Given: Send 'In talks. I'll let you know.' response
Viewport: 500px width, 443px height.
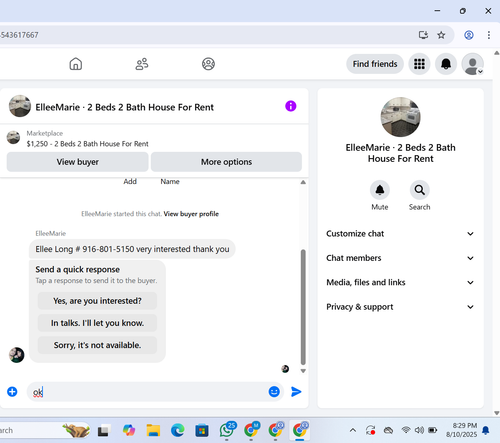Looking at the screenshot, I should coord(97,323).
